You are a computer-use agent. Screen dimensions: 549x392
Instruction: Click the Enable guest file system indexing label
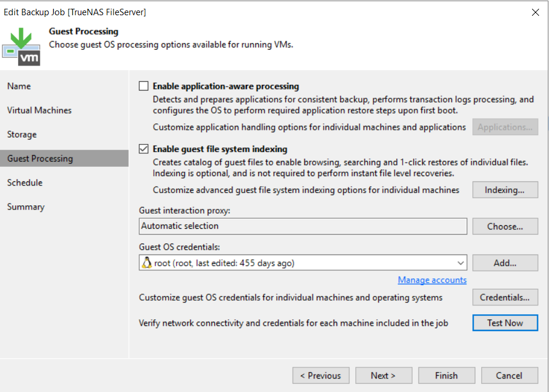pyautogui.click(x=220, y=149)
